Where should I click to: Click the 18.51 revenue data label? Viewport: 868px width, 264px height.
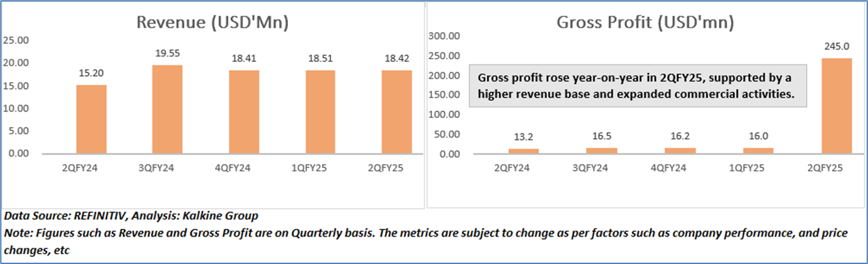pos(319,59)
